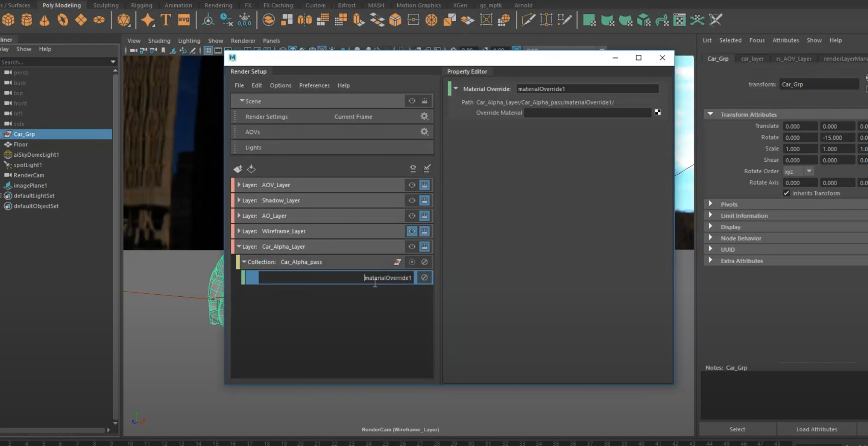Uncheck Inherits Transform attribute
Viewport: 868px width, 446px height.
coord(786,193)
